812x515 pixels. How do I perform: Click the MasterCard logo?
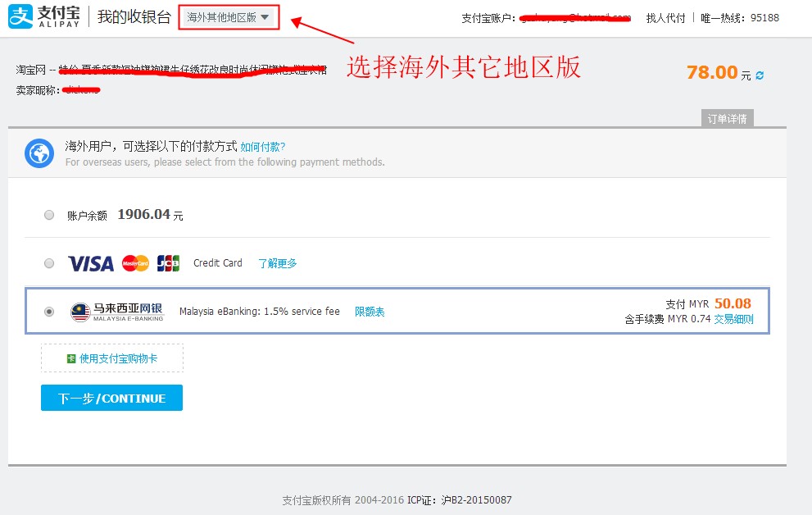135,263
